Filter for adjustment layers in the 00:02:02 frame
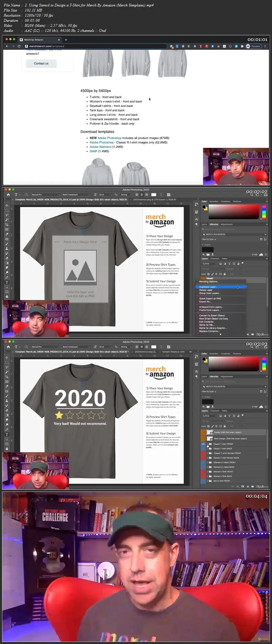The image size is (272, 644). point(225,263)
